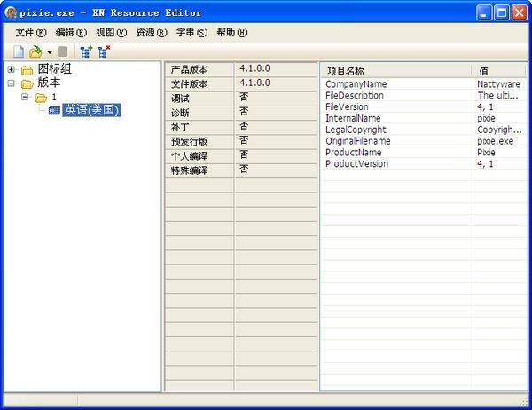
Task: Open the 文件(F) menu
Action: 31,33
